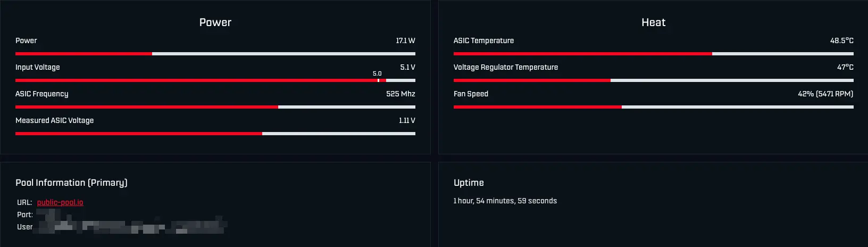Click the Voltage Regulator Temperature bar
The height and width of the screenshot is (247, 868).
653,80
